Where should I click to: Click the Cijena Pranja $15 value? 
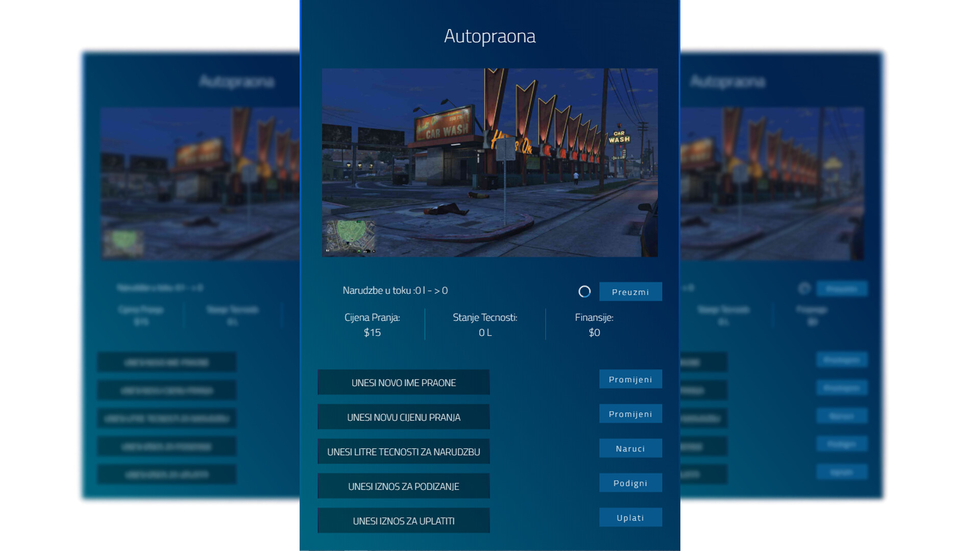click(x=372, y=333)
